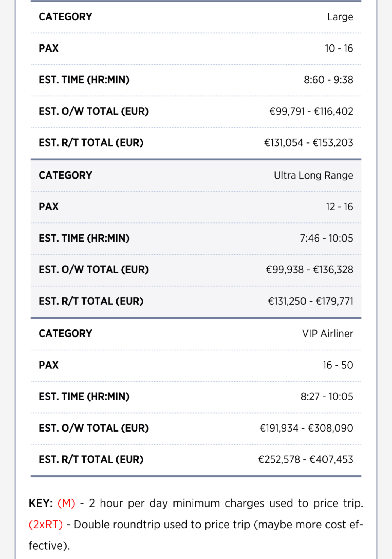Click the 8:27 - 10:05 time estimate
Screen dimensions: 392x559
click(327, 396)
